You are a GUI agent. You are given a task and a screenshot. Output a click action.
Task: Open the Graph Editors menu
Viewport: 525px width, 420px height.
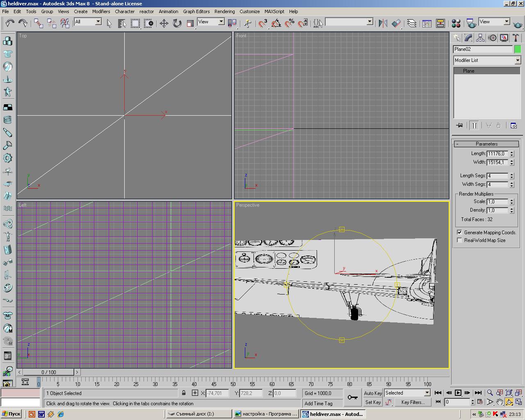(196, 11)
